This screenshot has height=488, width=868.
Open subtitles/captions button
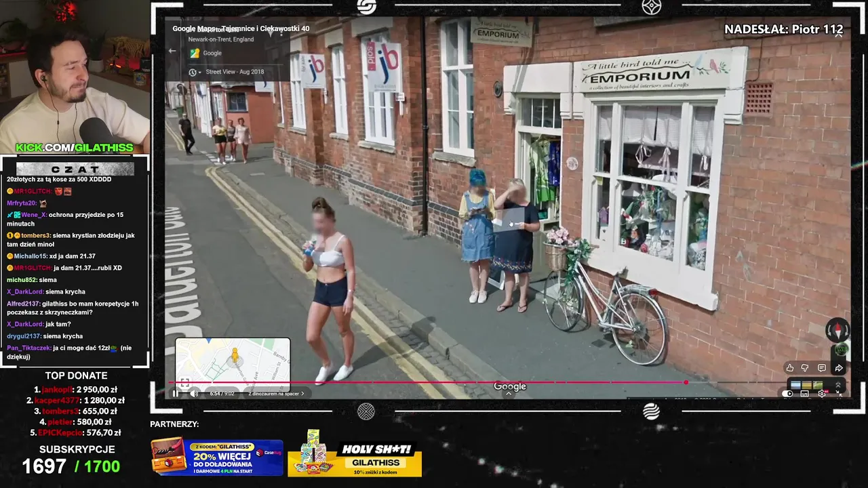[x=805, y=394]
